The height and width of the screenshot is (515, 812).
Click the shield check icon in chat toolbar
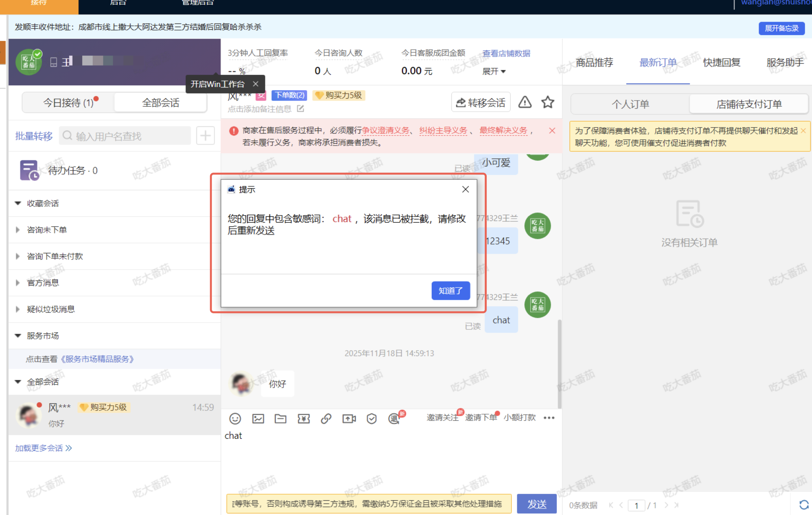pyautogui.click(x=372, y=419)
